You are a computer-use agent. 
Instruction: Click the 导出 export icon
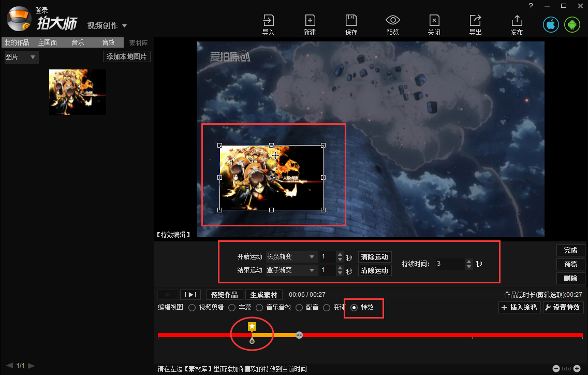475,24
